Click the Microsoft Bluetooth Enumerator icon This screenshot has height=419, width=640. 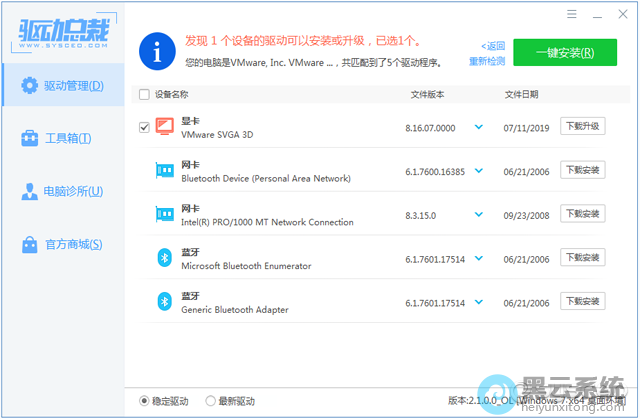[x=165, y=258]
